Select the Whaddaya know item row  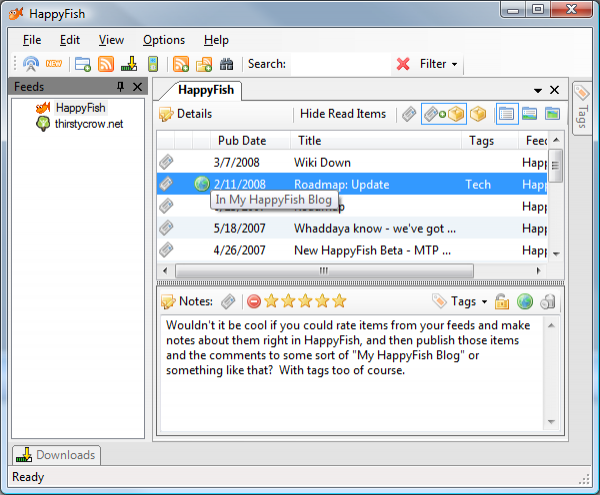pos(352,228)
